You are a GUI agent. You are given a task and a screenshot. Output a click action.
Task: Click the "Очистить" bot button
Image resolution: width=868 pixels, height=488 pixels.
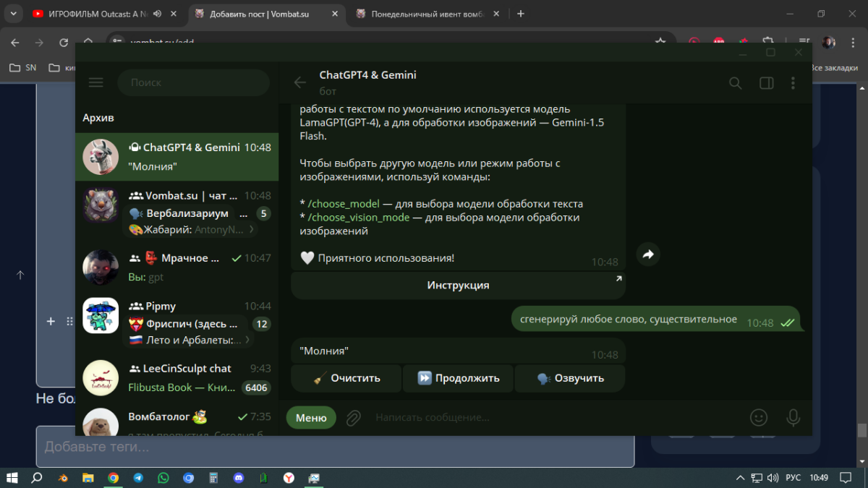pyautogui.click(x=346, y=377)
